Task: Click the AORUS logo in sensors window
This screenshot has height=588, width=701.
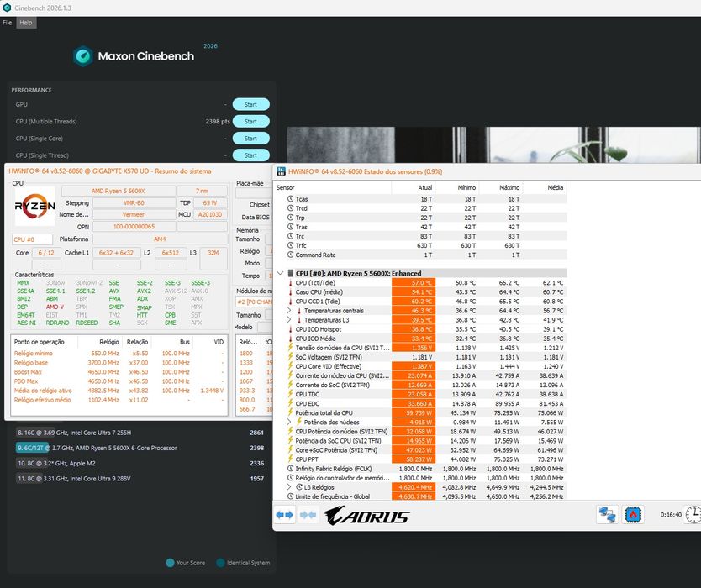Action: click(x=366, y=515)
